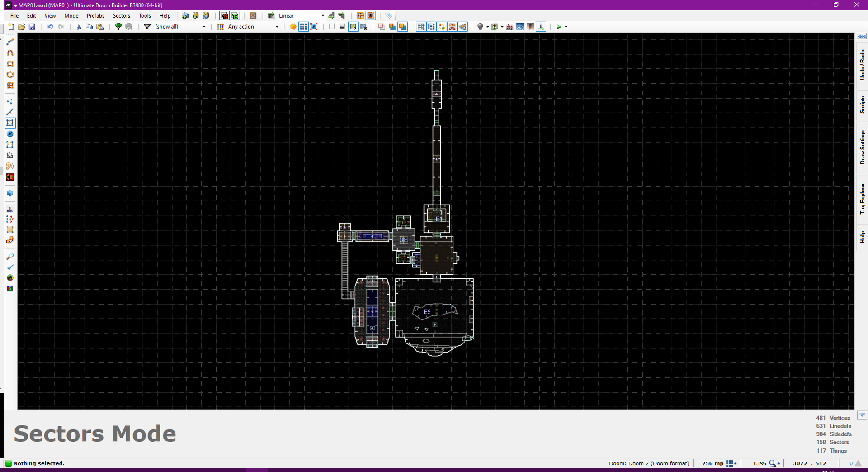Switch to Sectors mode in left toolbar
The image size is (868, 472).
pos(10,123)
